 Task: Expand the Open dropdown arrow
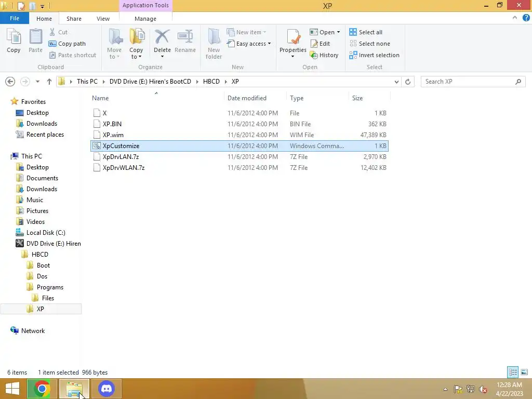tap(338, 32)
